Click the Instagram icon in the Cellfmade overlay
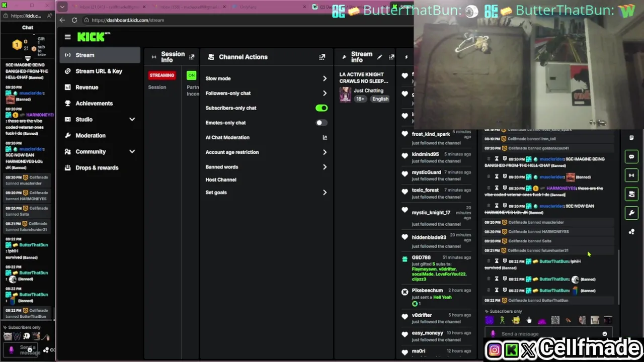Screen dimensions: 644x362 [495, 350]
